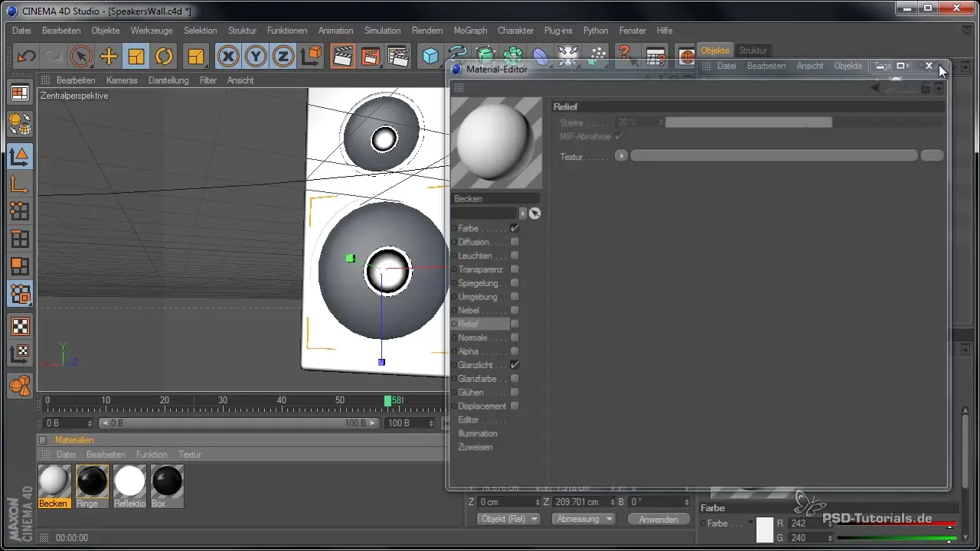
Task: Switch to the Struktur tab
Action: [x=753, y=51]
